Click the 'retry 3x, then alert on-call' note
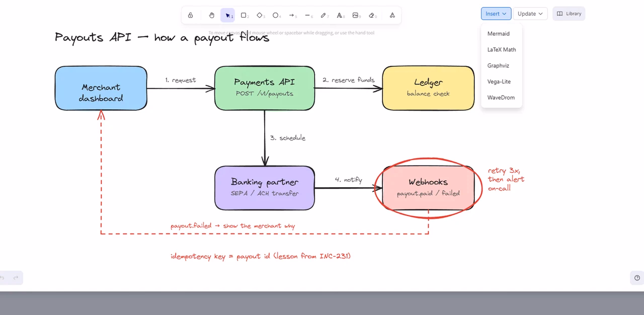The image size is (644, 315). click(506, 180)
